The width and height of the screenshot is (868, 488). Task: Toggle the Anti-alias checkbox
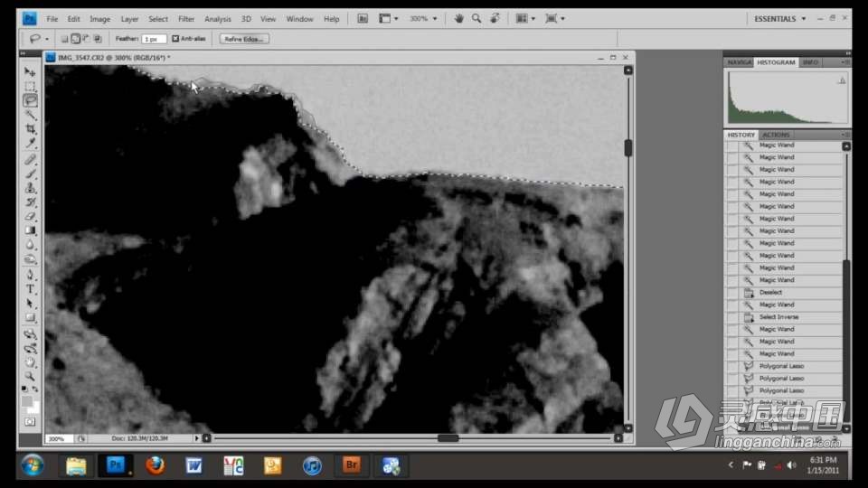coord(176,39)
